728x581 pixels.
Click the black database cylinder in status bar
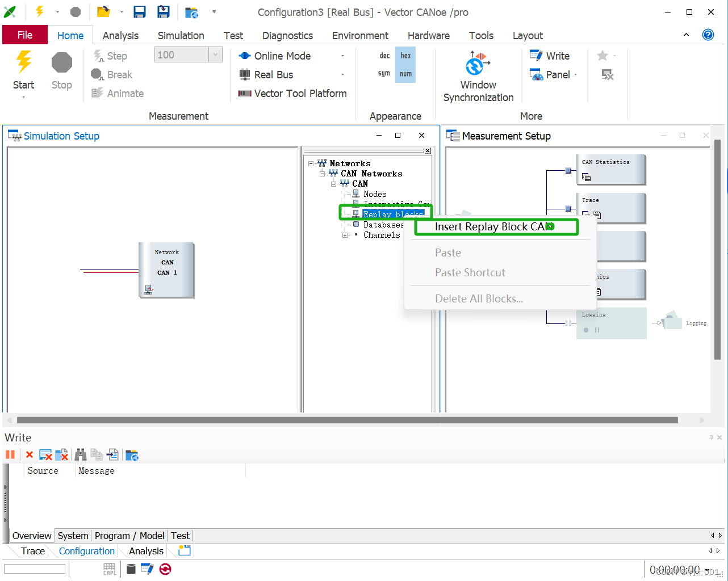pos(131,569)
